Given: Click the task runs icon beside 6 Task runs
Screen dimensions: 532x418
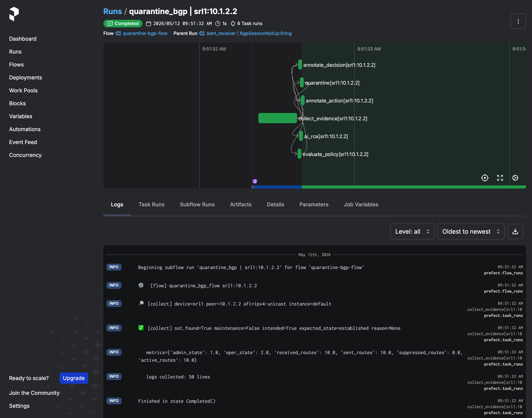Looking at the screenshot, I should tap(233, 24).
